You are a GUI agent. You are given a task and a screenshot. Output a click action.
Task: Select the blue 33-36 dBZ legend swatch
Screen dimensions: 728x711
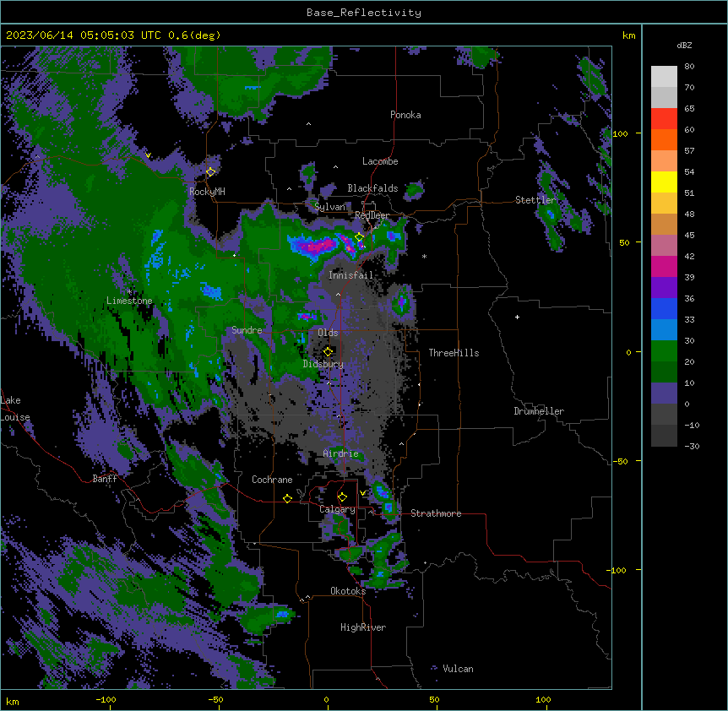pyautogui.click(x=664, y=308)
